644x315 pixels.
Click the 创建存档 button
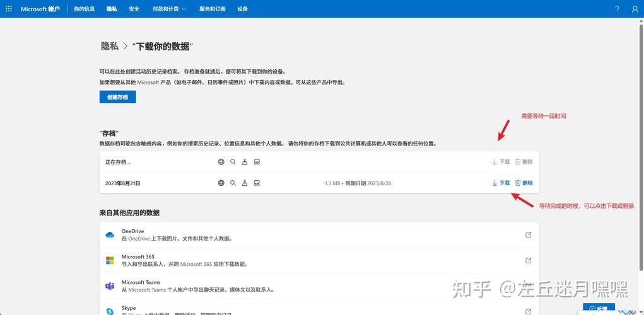pyautogui.click(x=117, y=97)
